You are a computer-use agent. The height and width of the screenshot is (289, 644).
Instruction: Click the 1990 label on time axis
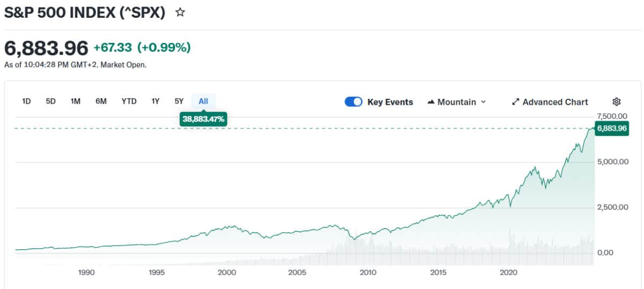click(x=86, y=272)
